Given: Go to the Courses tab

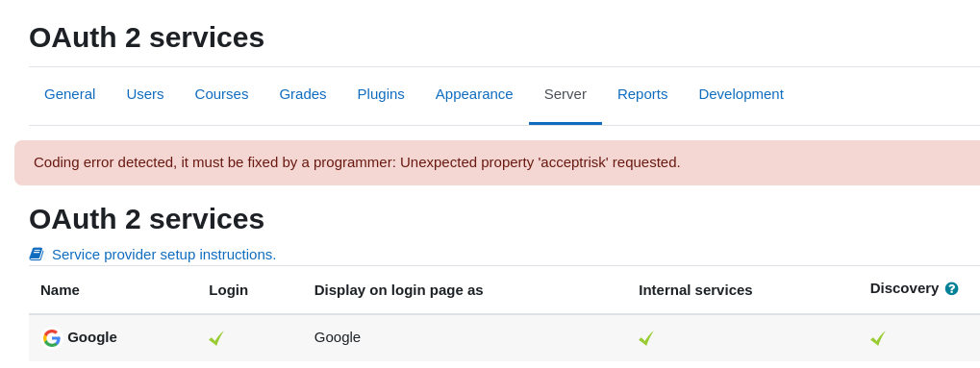Looking at the screenshot, I should (x=221, y=94).
